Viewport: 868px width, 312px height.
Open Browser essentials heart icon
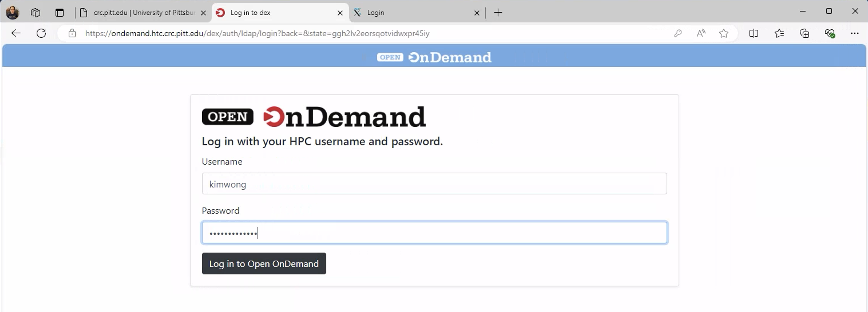[830, 33]
